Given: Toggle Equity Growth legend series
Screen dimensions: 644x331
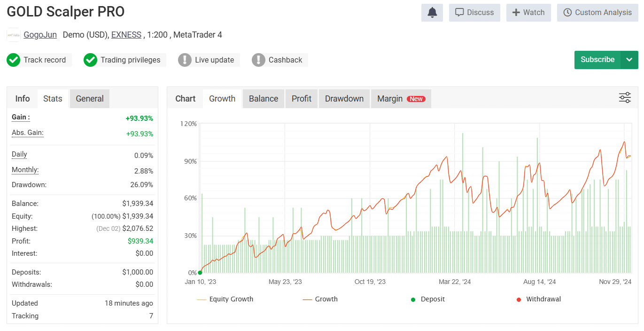Looking at the screenshot, I should pyautogui.click(x=225, y=299).
